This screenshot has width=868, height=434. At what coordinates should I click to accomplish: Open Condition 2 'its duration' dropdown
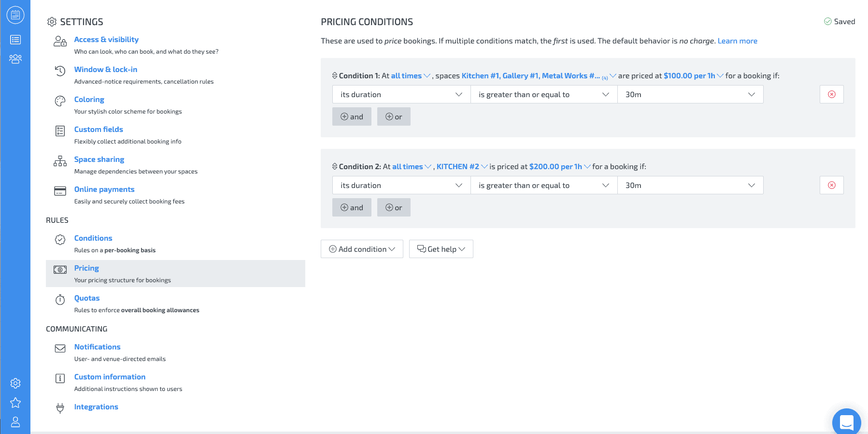pyautogui.click(x=401, y=186)
